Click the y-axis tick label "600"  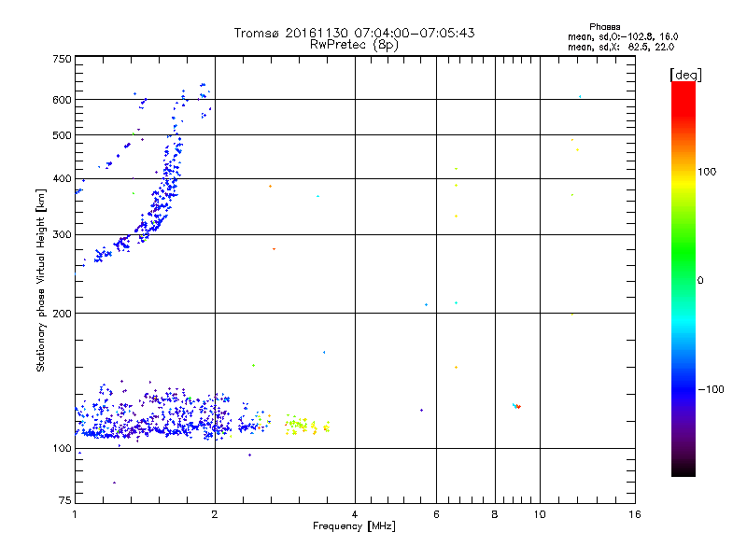62,100
